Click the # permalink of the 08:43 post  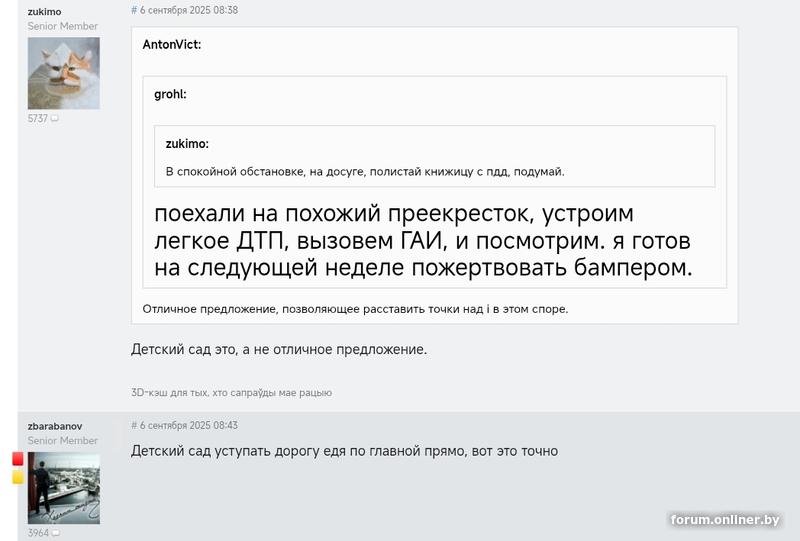134,425
